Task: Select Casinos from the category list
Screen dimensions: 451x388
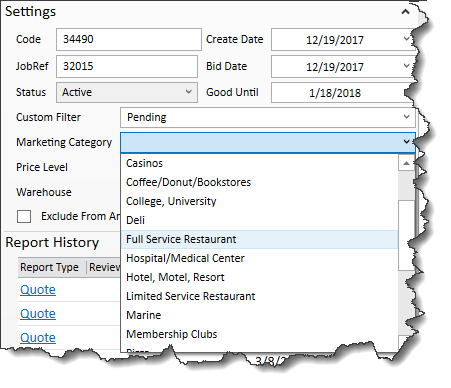Action: click(259, 163)
